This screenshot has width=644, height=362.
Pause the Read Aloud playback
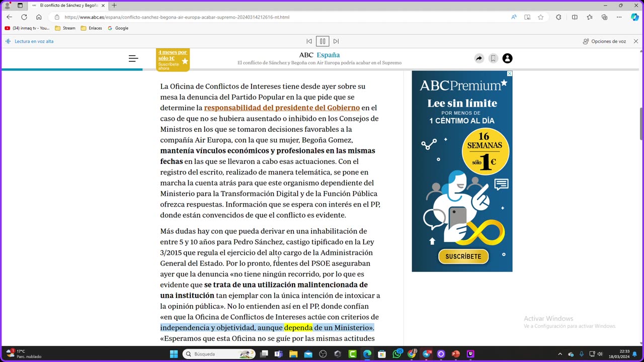pyautogui.click(x=323, y=41)
